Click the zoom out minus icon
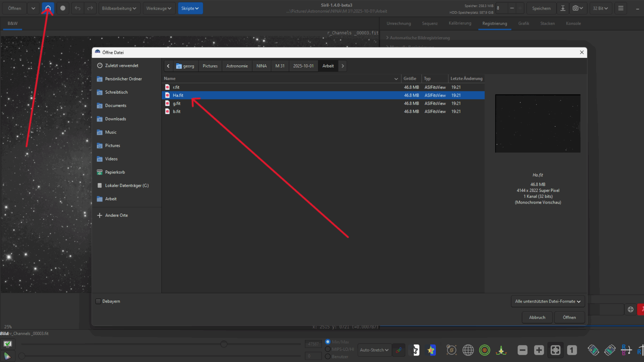Viewport: 644px width, 362px height. 522,350
